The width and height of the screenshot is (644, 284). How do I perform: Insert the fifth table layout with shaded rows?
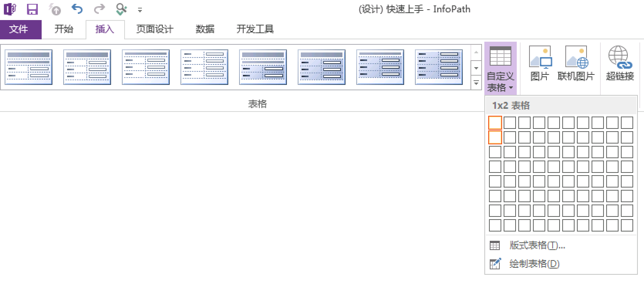pyautogui.click(x=263, y=67)
